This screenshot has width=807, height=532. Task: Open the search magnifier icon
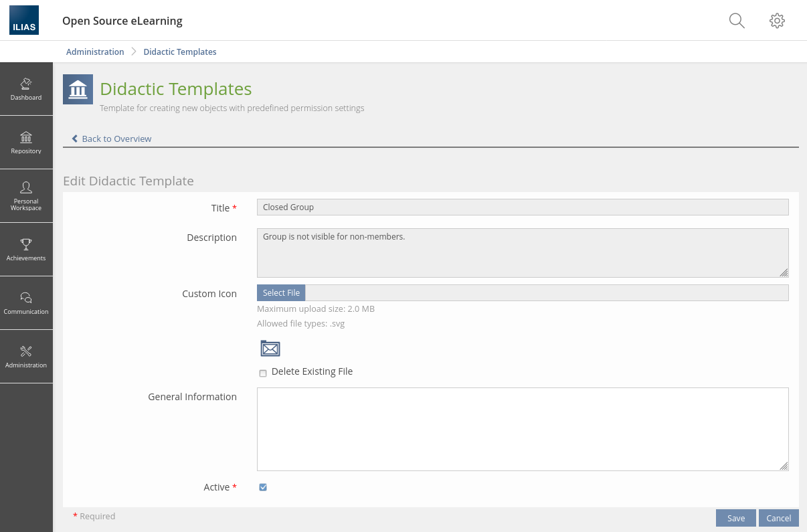pyautogui.click(x=737, y=21)
